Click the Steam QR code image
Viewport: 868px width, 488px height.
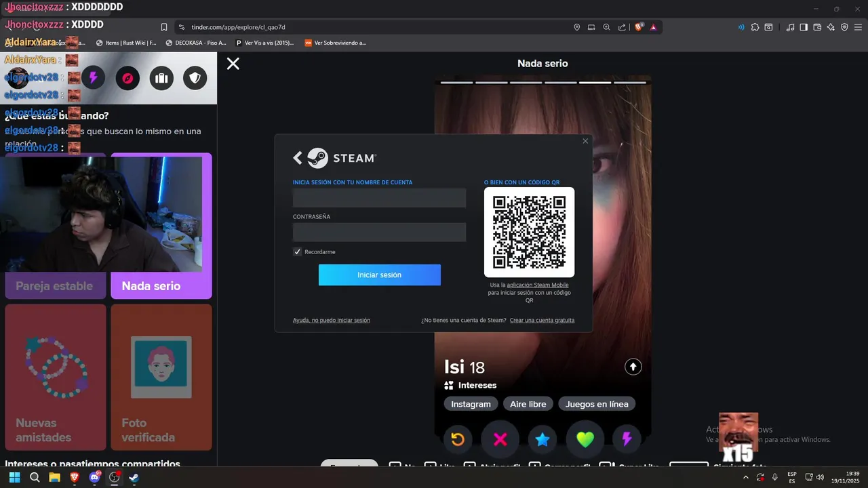529,232
